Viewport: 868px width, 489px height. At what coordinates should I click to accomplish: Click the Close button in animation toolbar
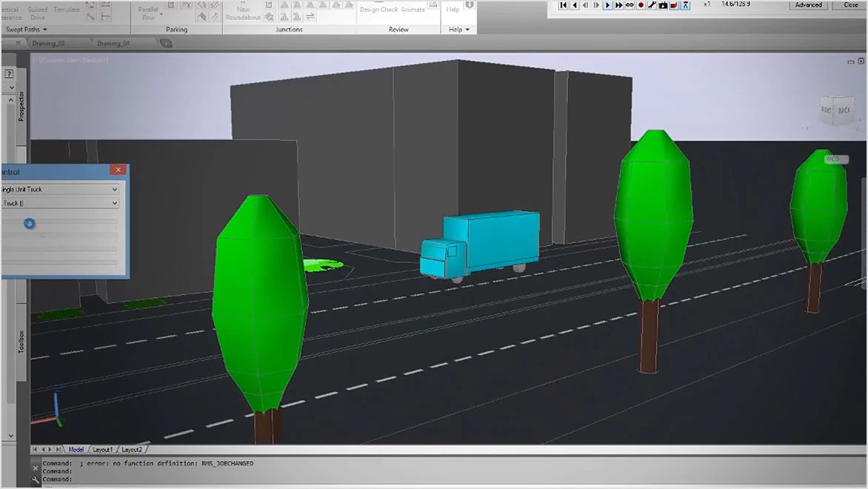click(850, 5)
